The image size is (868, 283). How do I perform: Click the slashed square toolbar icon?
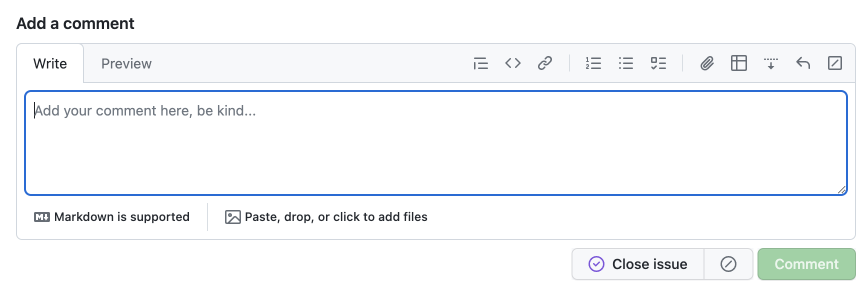pos(835,63)
